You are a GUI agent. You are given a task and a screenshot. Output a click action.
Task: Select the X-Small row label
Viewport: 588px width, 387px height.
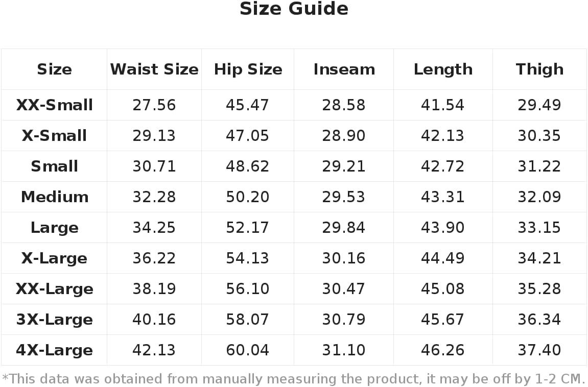pyautogui.click(x=54, y=136)
